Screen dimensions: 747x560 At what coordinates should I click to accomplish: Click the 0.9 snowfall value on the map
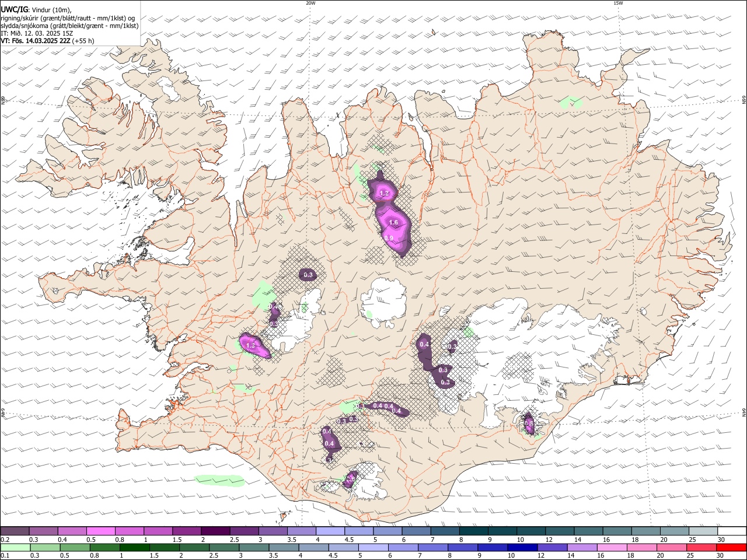click(389, 238)
